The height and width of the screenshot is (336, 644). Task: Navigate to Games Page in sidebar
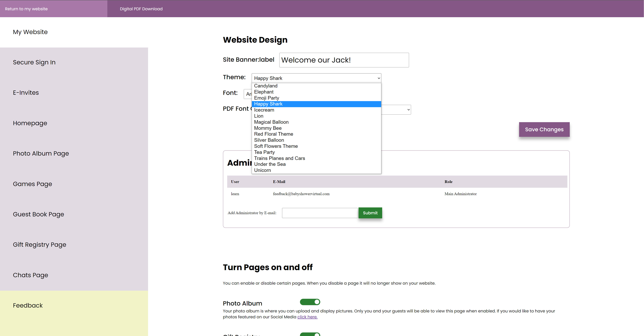point(33,184)
